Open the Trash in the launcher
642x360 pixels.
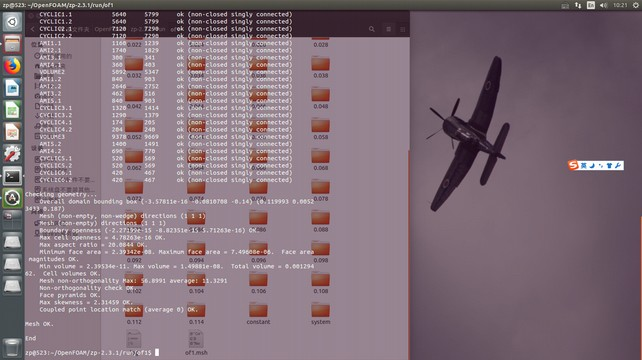(12, 348)
